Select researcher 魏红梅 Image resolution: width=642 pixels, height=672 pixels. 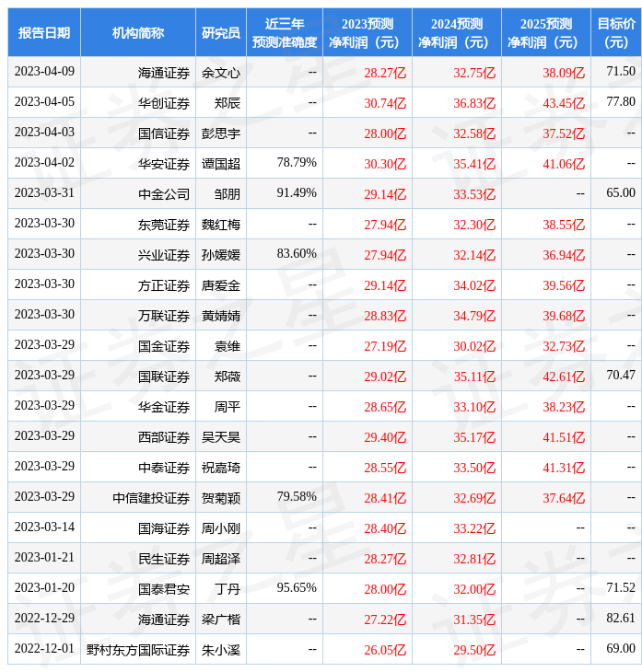(220, 225)
